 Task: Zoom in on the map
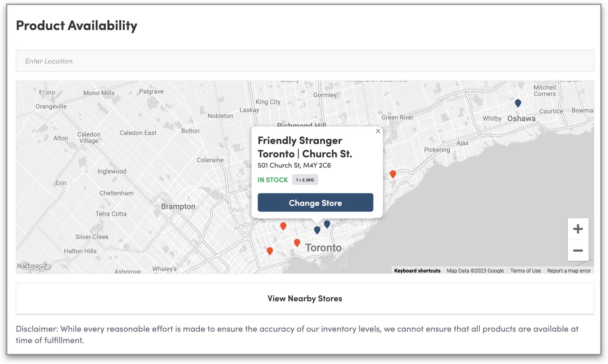578,229
